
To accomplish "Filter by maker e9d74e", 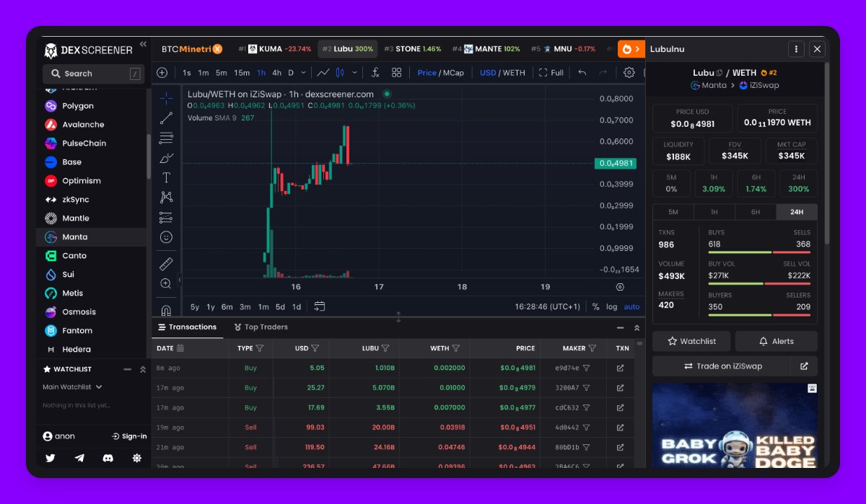I will [x=586, y=368].
